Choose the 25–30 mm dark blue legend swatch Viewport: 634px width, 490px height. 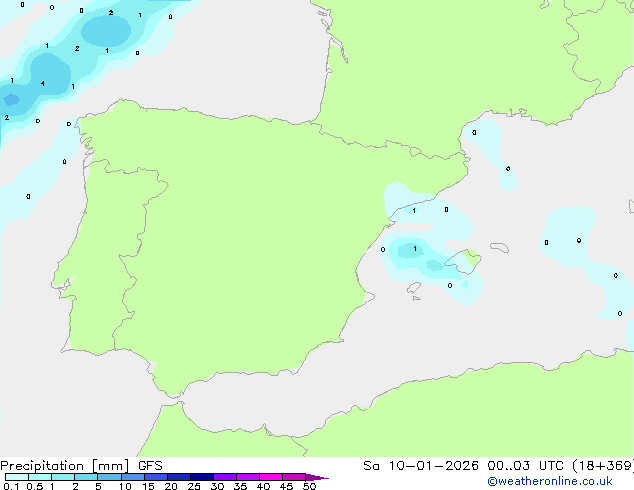tap(202, 477)
